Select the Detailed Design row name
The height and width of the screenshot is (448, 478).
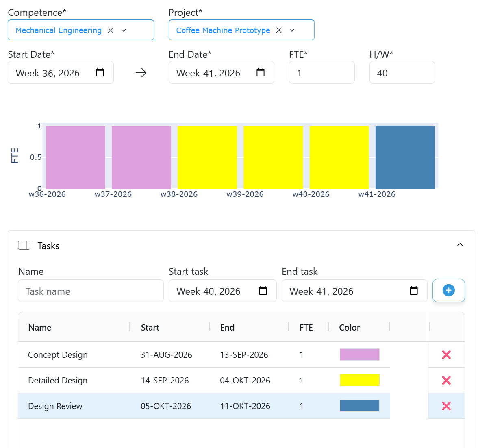tap(58, 381)
